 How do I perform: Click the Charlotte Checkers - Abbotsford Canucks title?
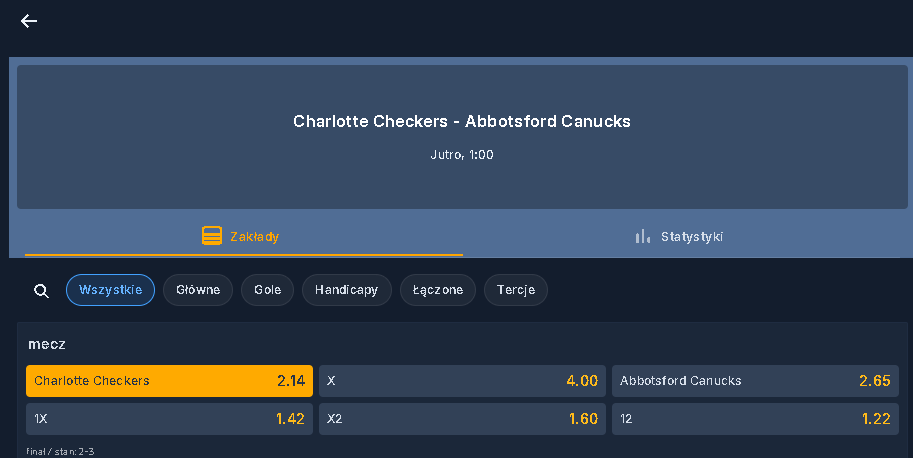pos(462,121)
